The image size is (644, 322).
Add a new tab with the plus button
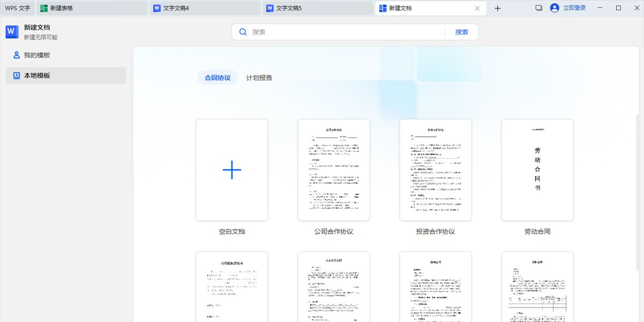pos(497,8)
